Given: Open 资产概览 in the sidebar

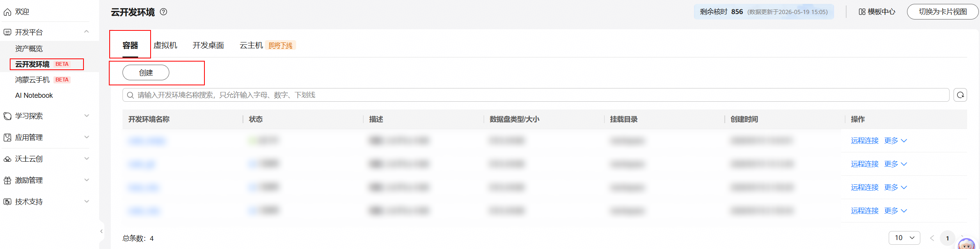Looking at the screenshot, I should pos(29,48).
